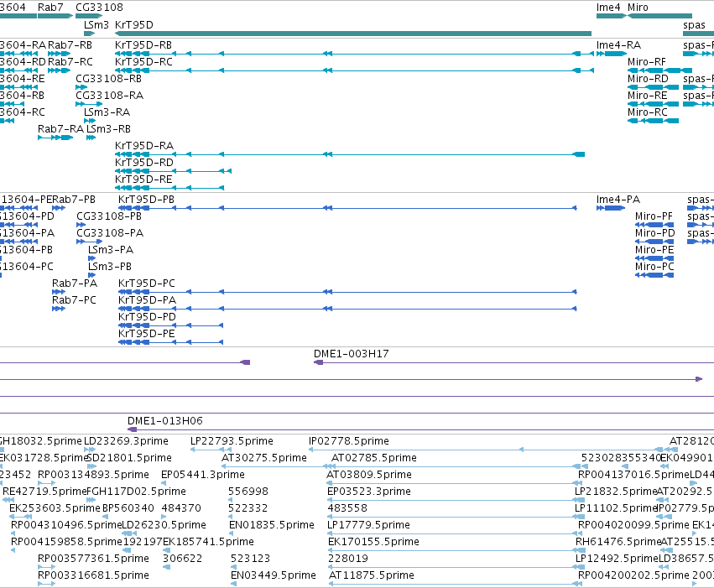This screenshot has width=714, height=588.
Task: Select the Miro-PE protein label
Action: coord(654,250)
